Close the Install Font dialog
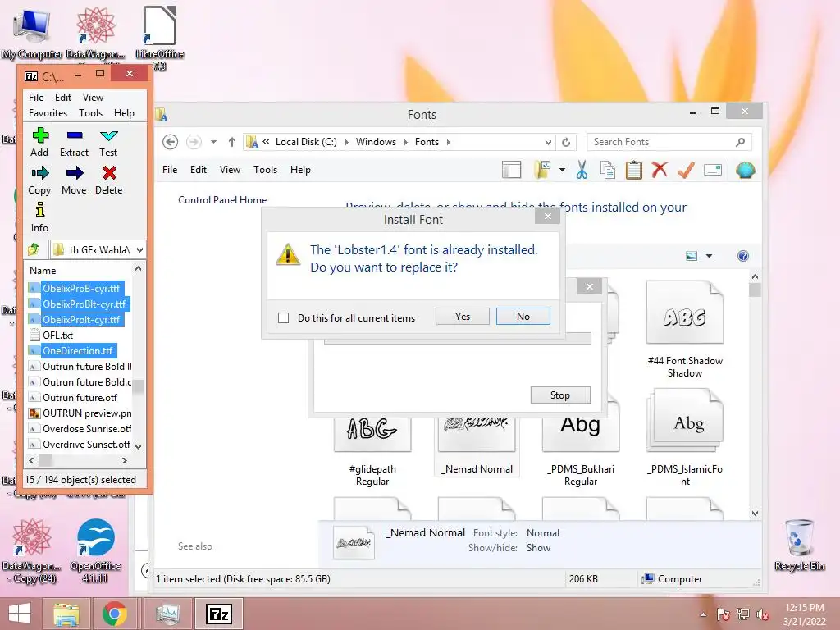Viewport: 840px width, 630px height. pyautogui.click(x=547, y=217)
